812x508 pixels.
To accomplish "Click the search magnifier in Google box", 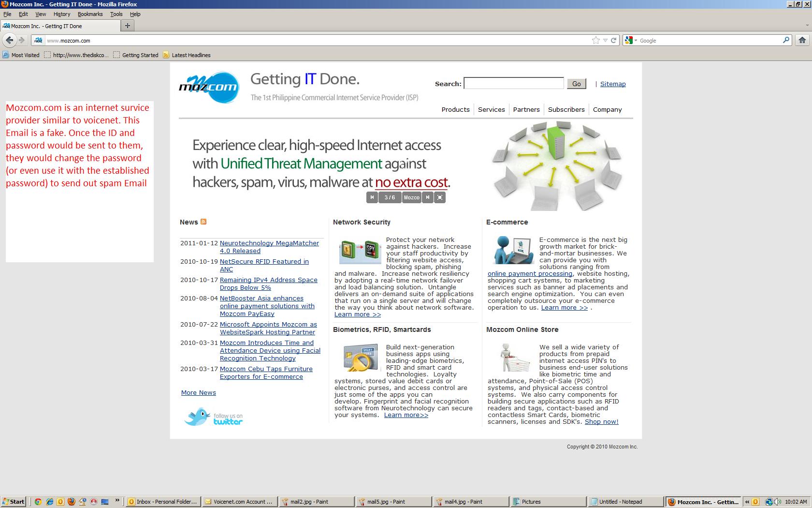I will pyautogui.click(x=786, y=40).
